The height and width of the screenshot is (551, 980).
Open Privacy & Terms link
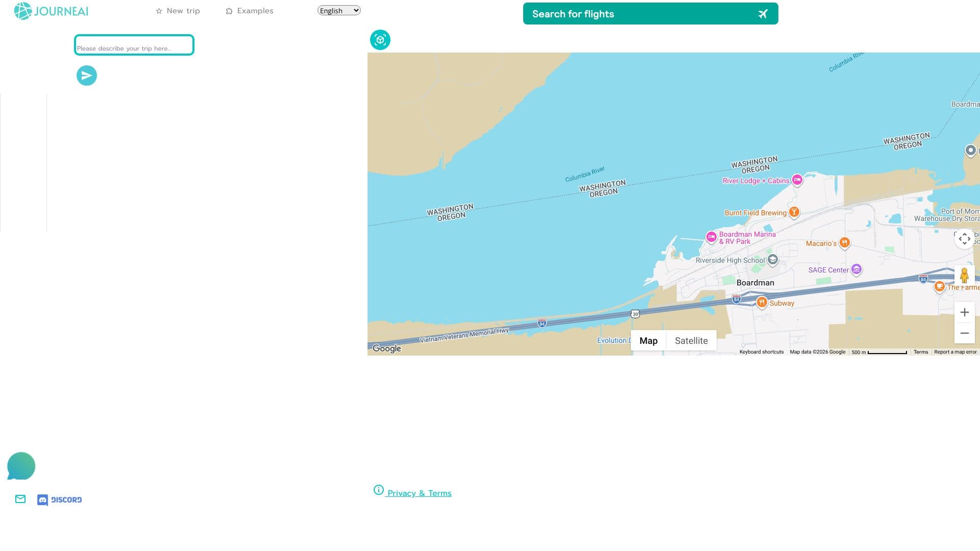412,492
